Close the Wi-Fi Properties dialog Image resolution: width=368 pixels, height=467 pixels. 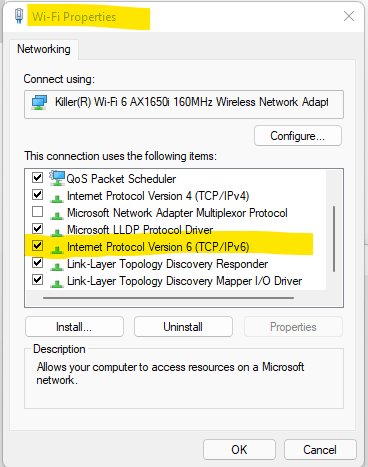point(349,16)
